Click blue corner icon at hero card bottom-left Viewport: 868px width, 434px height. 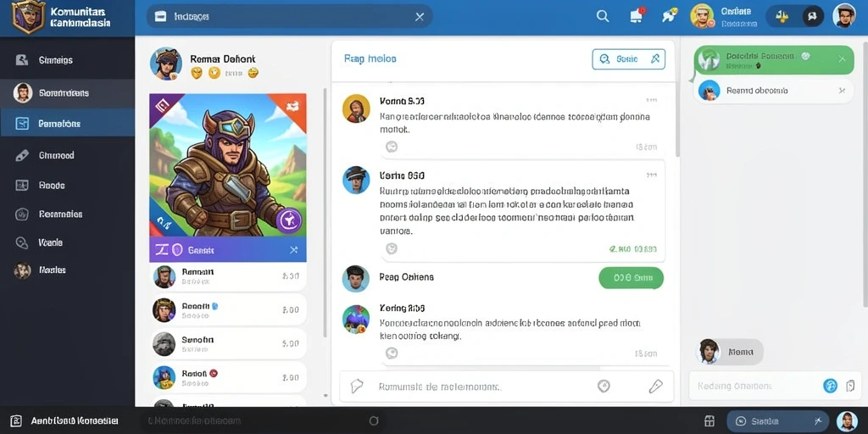164,223
